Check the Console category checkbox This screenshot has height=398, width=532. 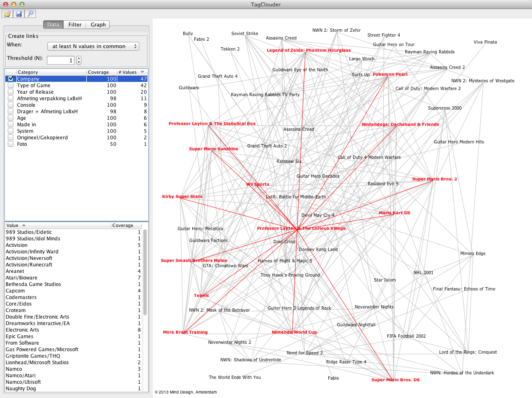click(11, 105)
